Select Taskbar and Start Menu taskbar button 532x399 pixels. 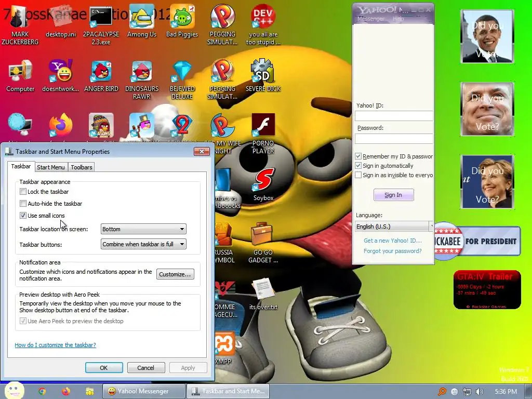228,391
